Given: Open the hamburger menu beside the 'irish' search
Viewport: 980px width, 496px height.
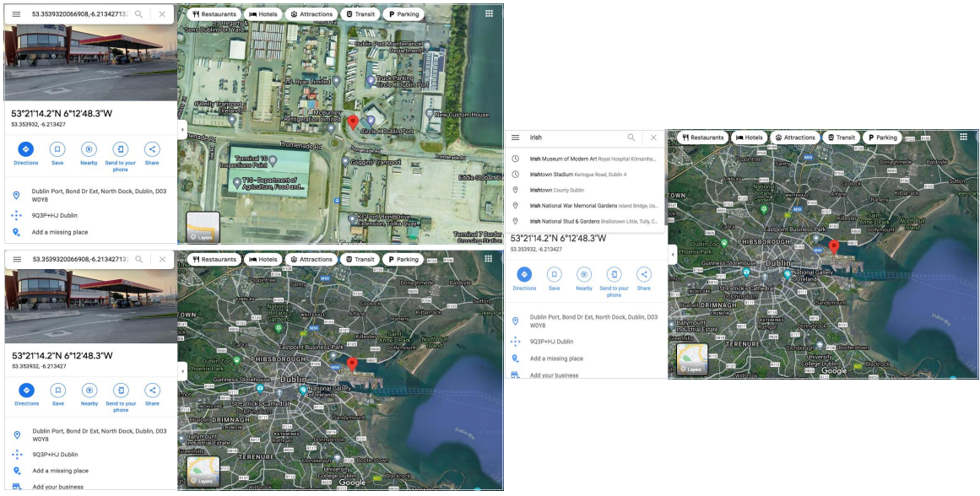Looking at the screenshot, I should (515, 137).
